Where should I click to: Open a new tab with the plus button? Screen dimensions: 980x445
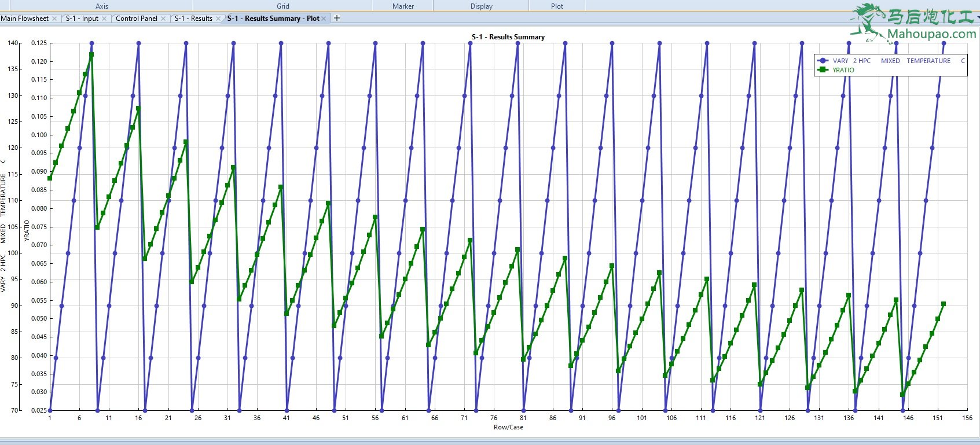coord(337,18)
